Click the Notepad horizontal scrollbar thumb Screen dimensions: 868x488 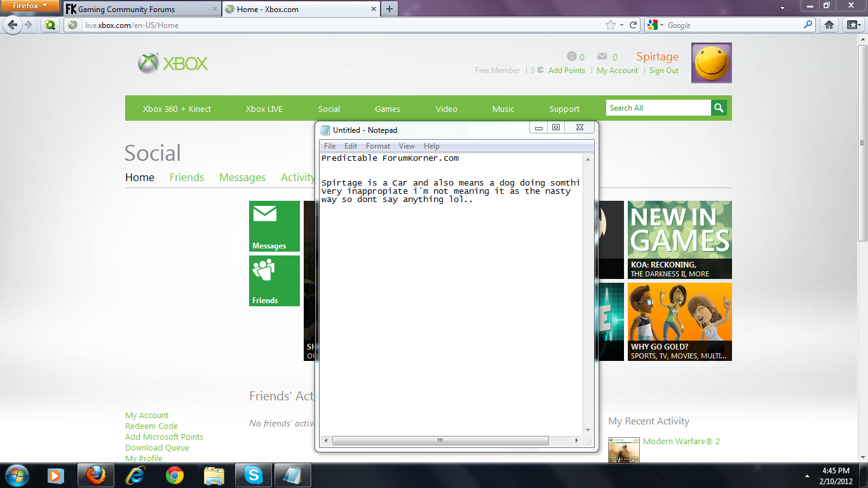pos(440,440)
